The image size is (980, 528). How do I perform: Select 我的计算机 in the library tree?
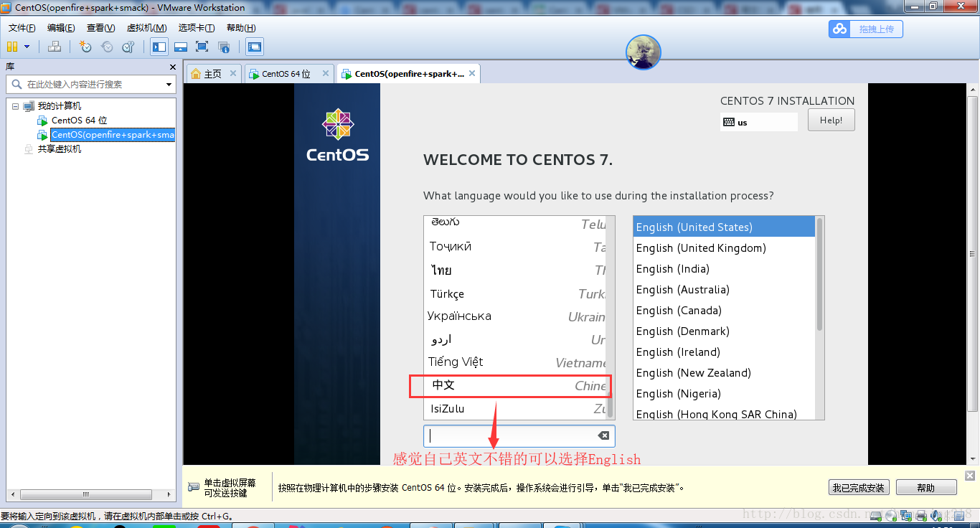pos(60,106)
